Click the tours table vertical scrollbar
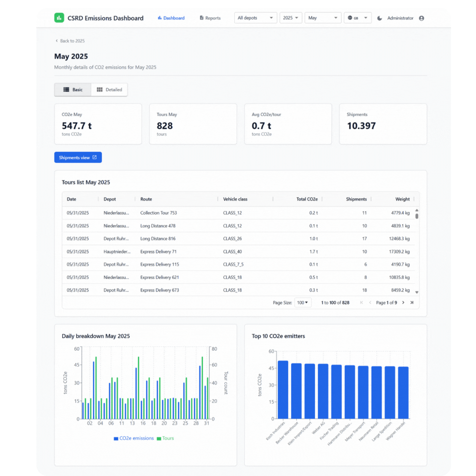 coord(417,216)
